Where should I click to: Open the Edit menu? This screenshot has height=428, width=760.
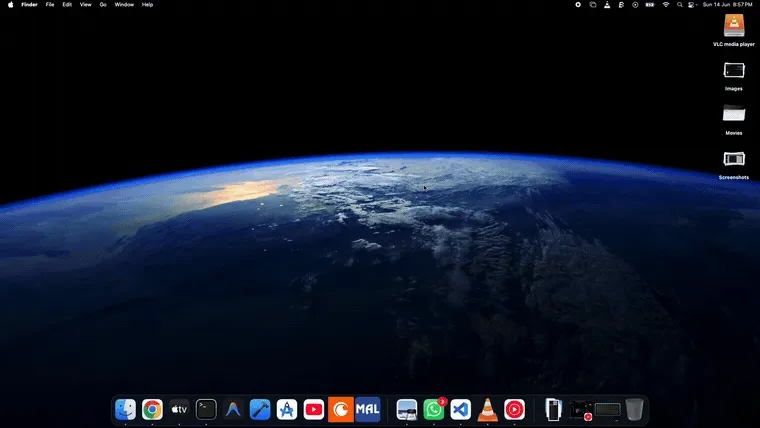67,5
